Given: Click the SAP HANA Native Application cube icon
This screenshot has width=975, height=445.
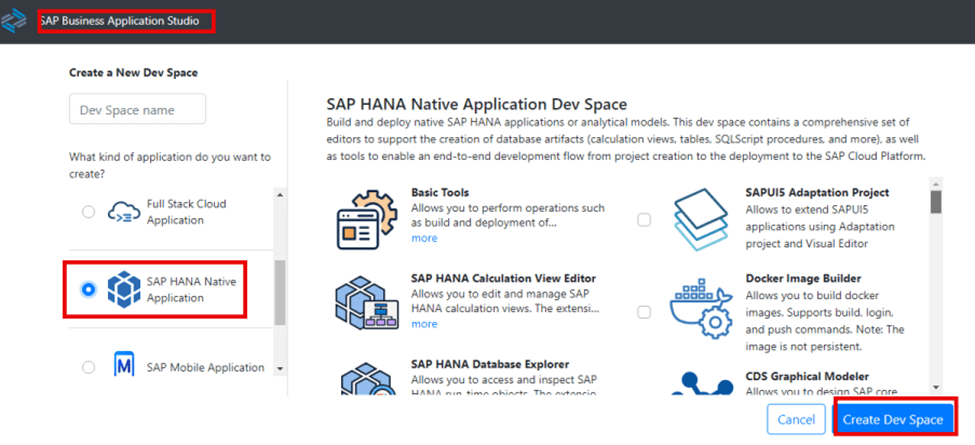Looking at the screenshot, I should coord(124,289).
